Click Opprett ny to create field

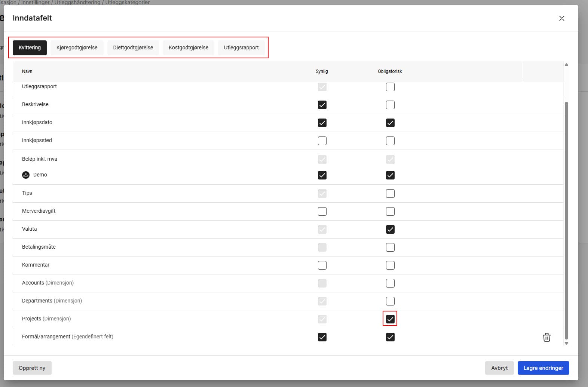32,368
